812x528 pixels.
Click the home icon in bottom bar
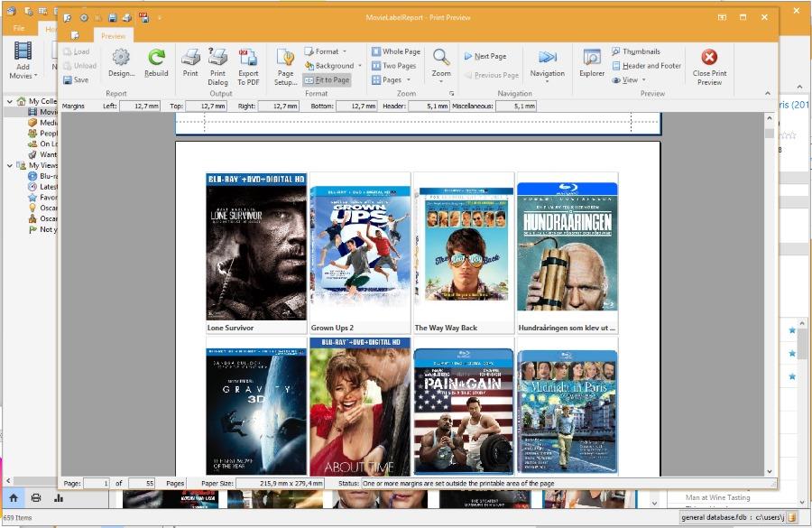point(14,498)
